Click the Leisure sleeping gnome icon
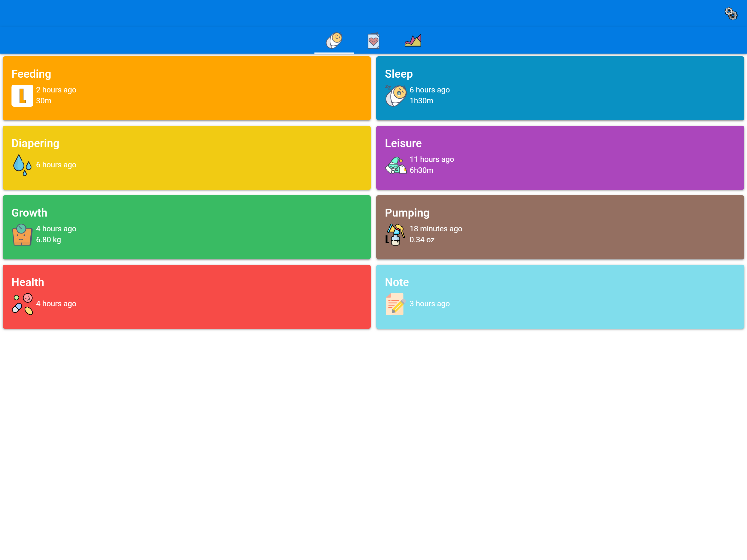 pos(395,165)
